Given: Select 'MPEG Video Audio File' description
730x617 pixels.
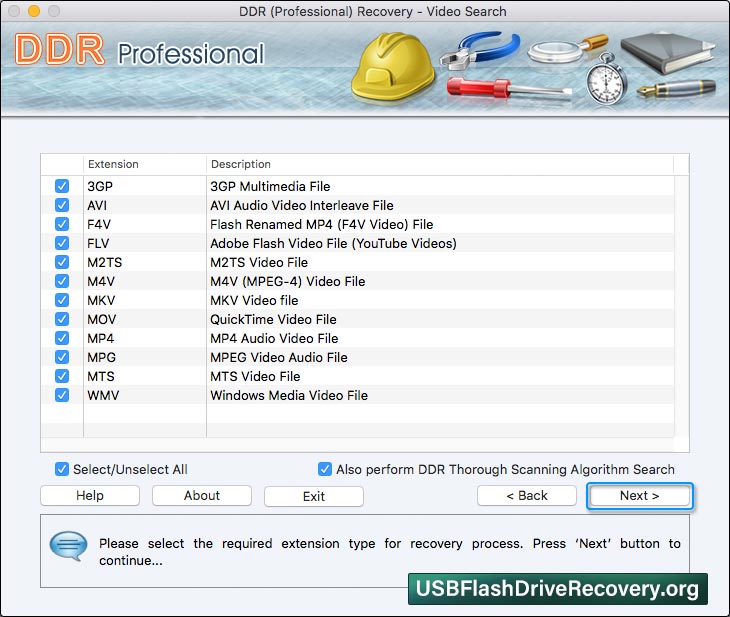Looking at the screenshot, I should click(279, 358).
